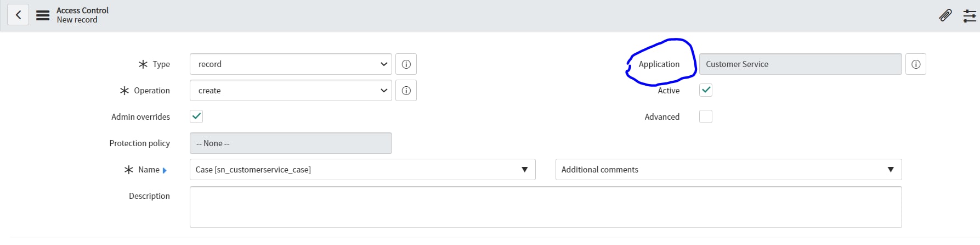Open the Case [sn_customerservice_case] table dropdown
This screenshot has height=245, width=980.
(x=362, y=170)
